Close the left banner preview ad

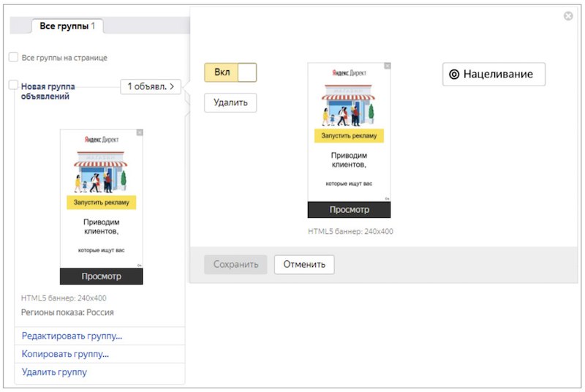pyautogui.click(x=140, y=132)
